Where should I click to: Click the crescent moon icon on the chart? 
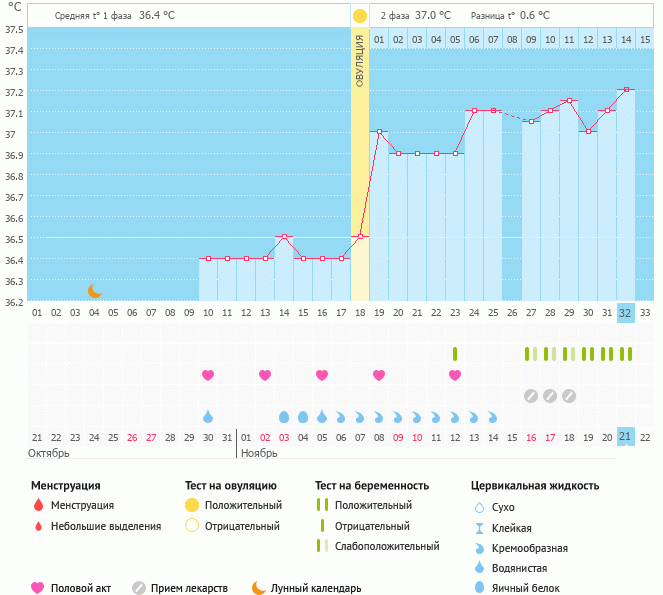tap(95, 290)
